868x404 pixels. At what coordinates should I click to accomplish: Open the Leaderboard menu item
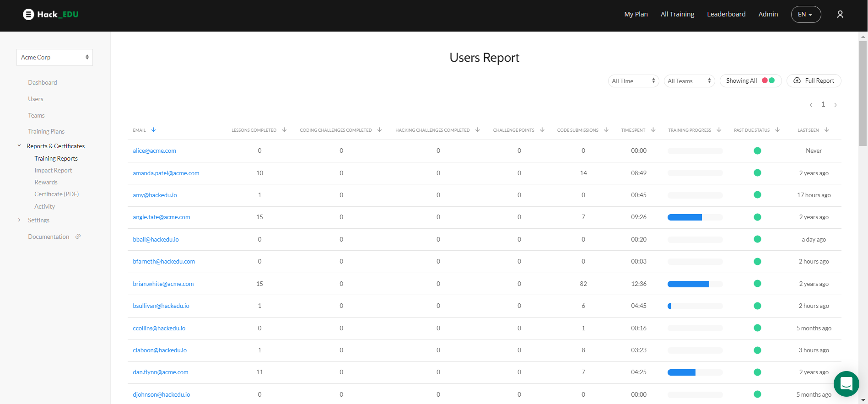[x=726, y=15]
